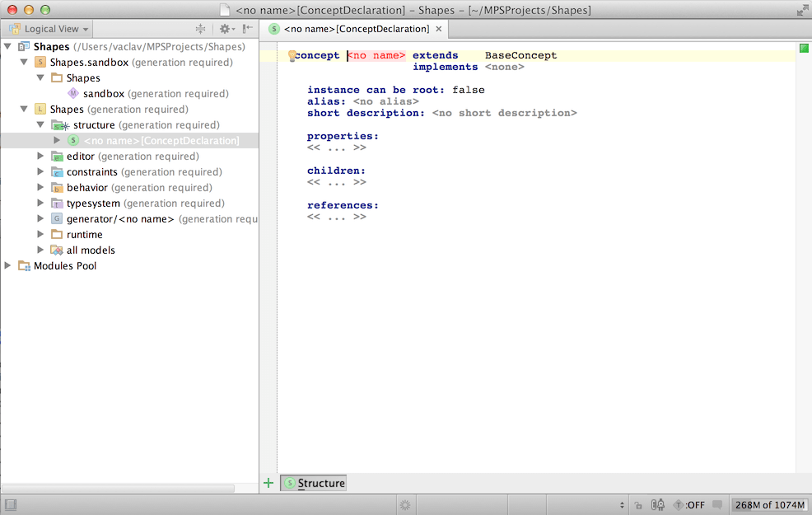Collapse the Shapes.sandbox solution node
812x515 pixels.
[x=25, y=63]
